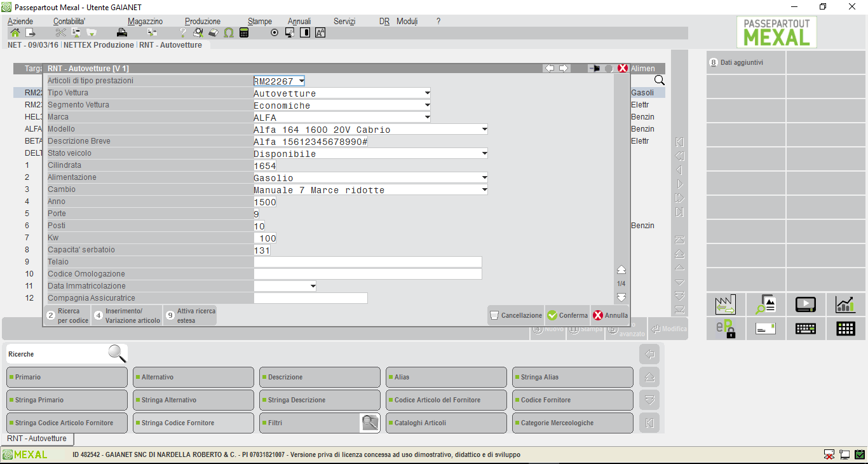Screen dimensions: 868x464
Task: Click into the Telaio input field
Action: click(x=367, y=263)
